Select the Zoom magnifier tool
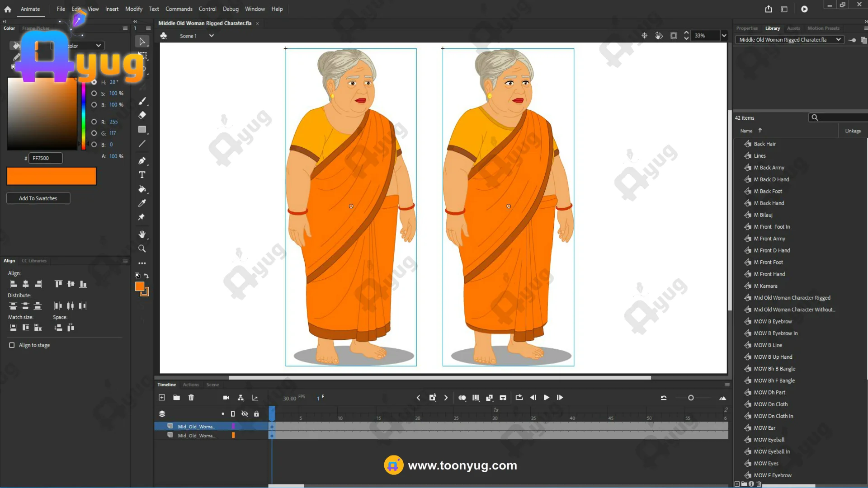This screenshot has height=488, width=868. pyautogui.click(x=142, y=249)
